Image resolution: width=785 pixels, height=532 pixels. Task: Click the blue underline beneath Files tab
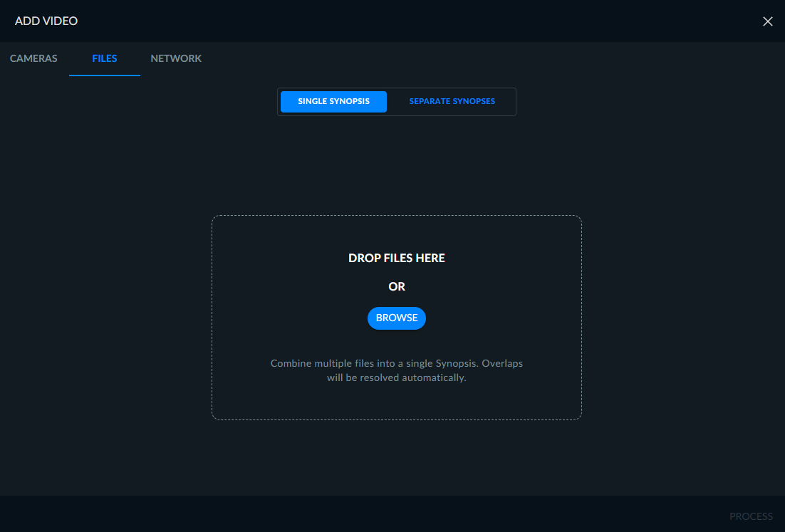pos(105,75)
